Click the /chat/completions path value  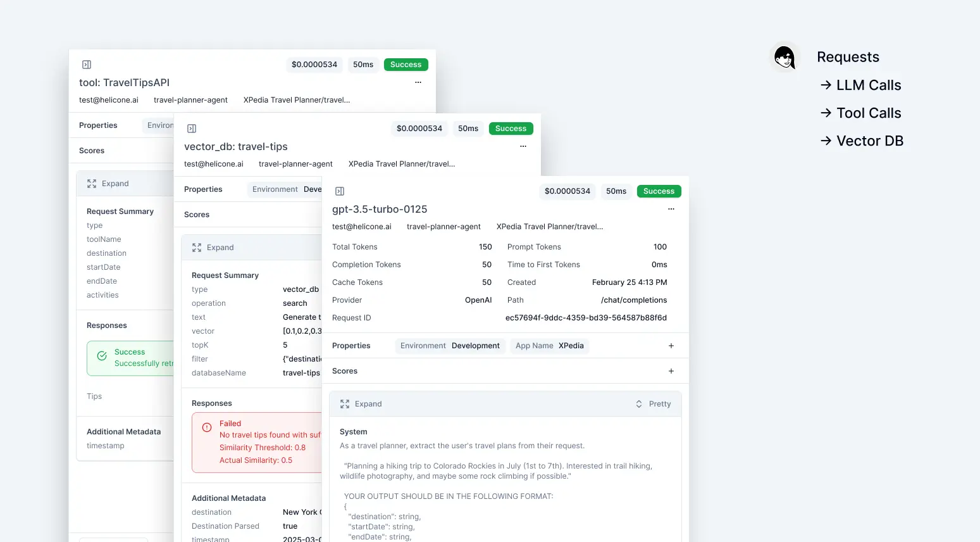634,300
